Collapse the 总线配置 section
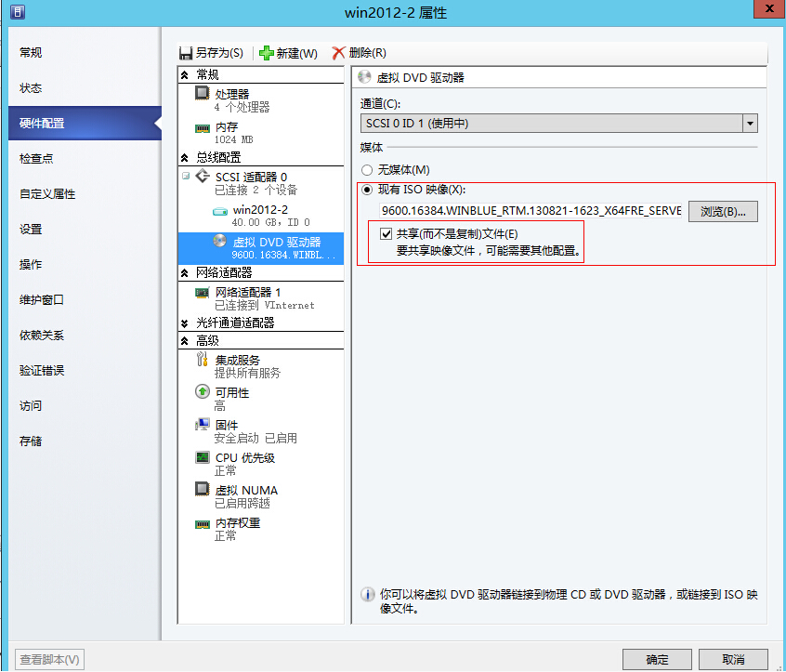Image resolution: width=786 pixels, height=672 pixels. [185, 158]
